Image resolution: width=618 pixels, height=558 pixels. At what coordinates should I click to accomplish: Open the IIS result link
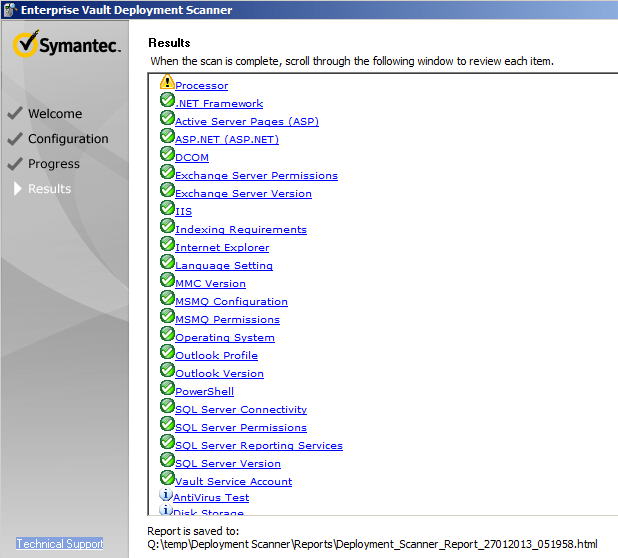point(183,212)
